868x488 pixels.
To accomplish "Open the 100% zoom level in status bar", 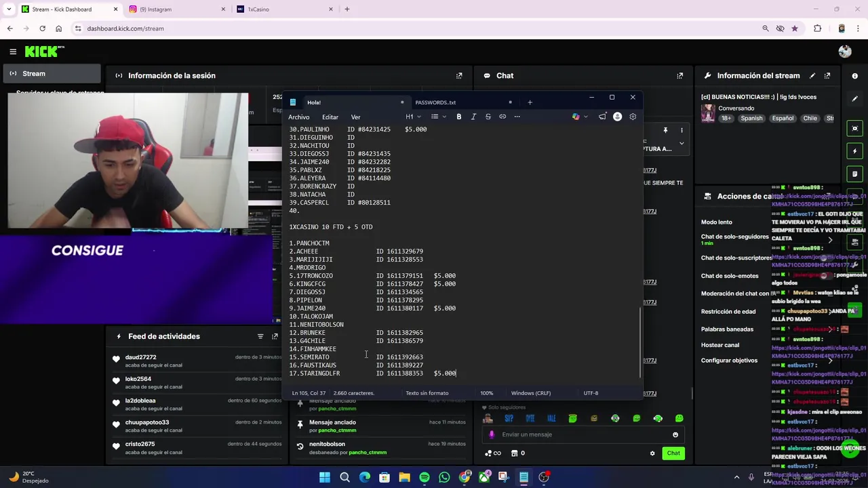I will pyautogui.click(x=486, y=393).
